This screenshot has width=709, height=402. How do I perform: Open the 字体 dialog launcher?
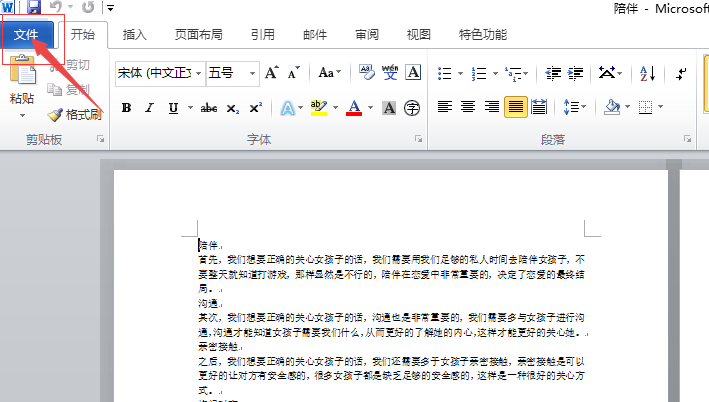(x=419, y=139)
